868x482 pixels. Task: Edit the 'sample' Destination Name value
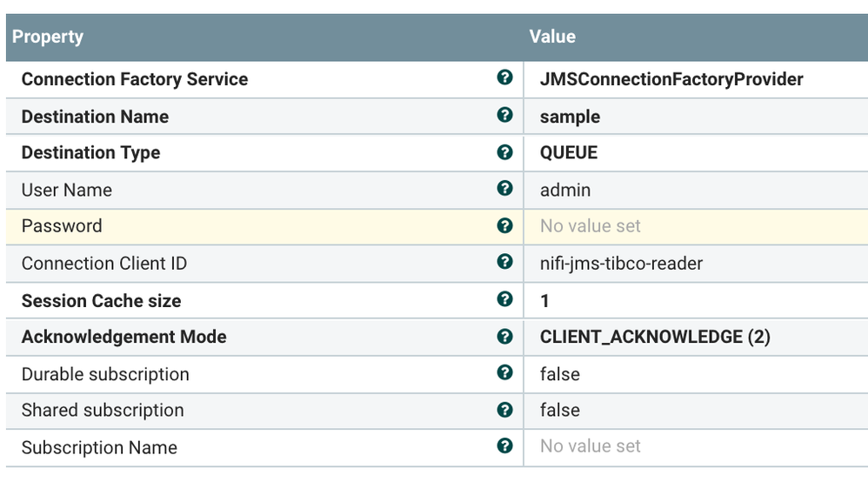[570, 117]
